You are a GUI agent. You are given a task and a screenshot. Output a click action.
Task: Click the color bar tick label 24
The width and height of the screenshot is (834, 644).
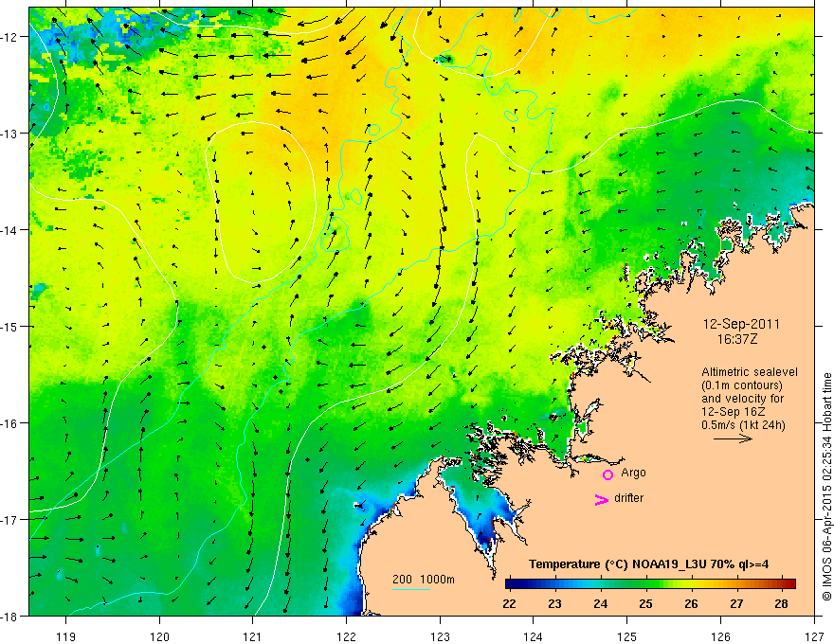[601, 604]
